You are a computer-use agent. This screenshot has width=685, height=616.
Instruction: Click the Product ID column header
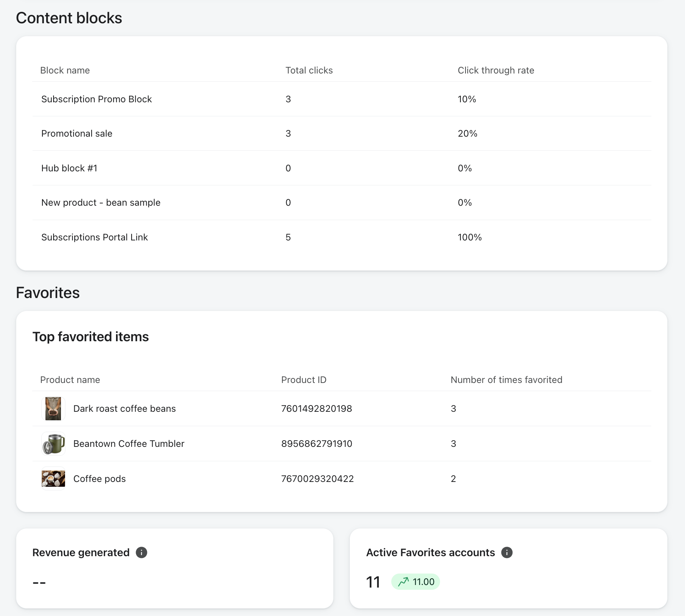[x=304, y=380]
